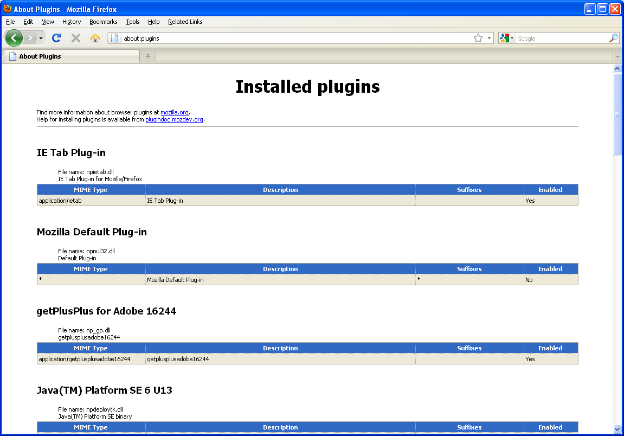
Task: Click scrollbar down arrow
Action: (617, 429)
